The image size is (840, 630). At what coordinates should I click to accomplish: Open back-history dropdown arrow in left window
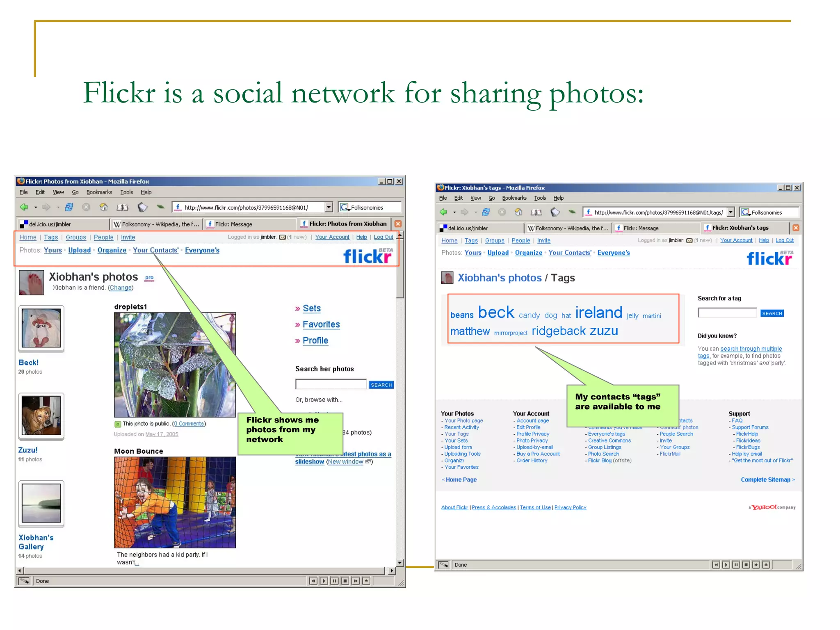(x=36, y=208)
